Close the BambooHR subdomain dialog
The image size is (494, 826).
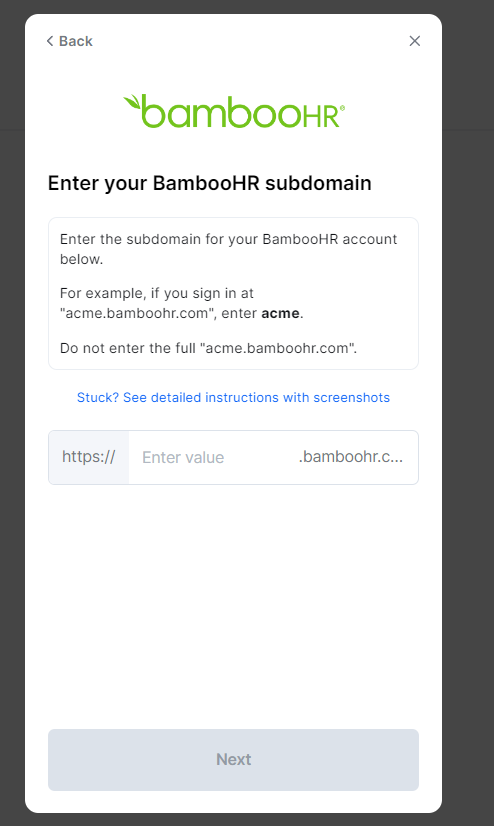point(414,41)
